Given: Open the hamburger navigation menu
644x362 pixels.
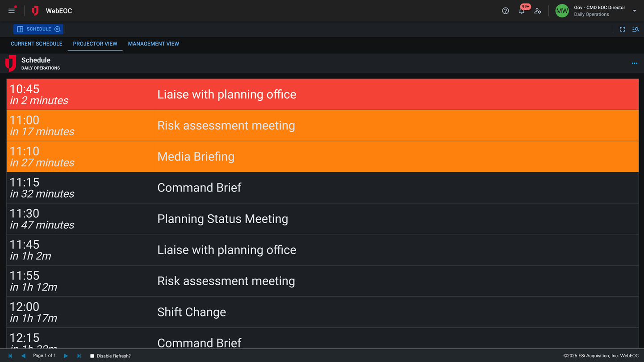Looking at the screenshot, I should pos(11,11).
